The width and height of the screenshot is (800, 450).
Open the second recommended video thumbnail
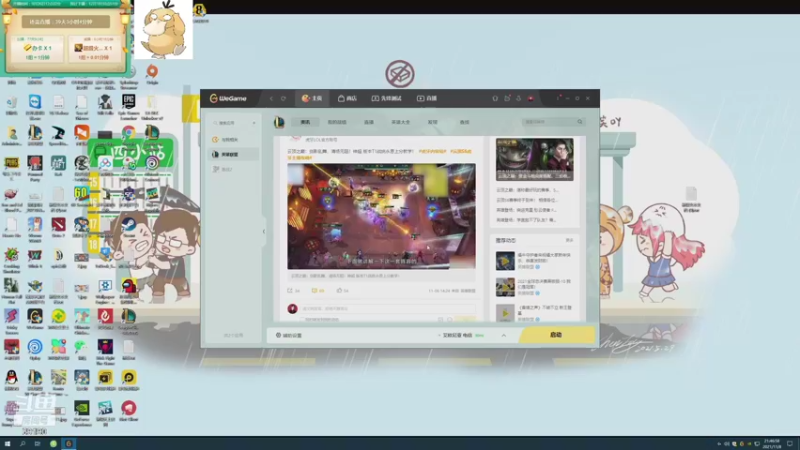pyautogui.click(x=505, y=287)
